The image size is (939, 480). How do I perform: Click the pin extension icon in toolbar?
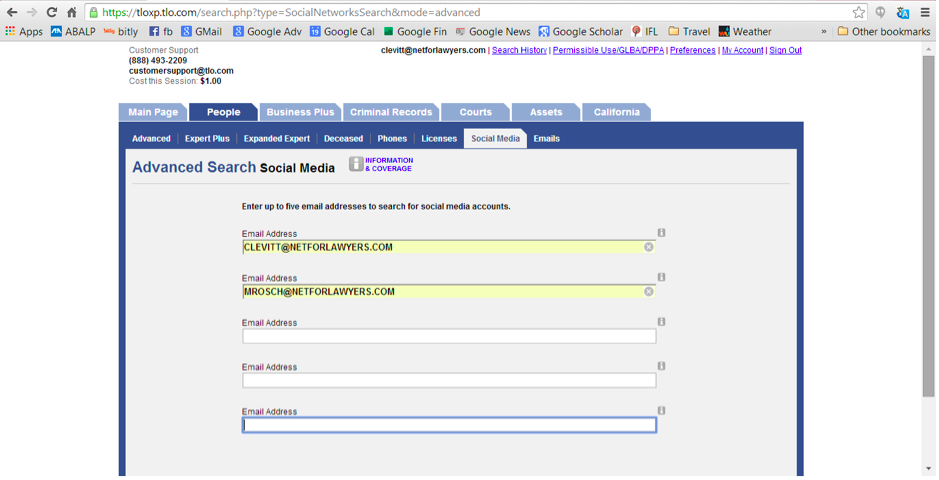pos(880,12)
